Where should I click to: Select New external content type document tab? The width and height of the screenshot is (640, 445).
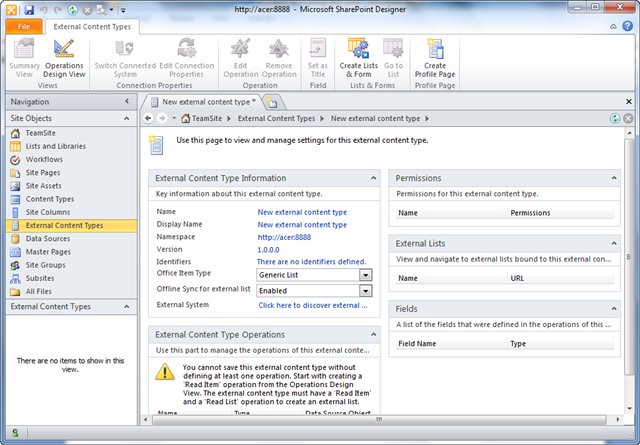(x=203, y=102)
